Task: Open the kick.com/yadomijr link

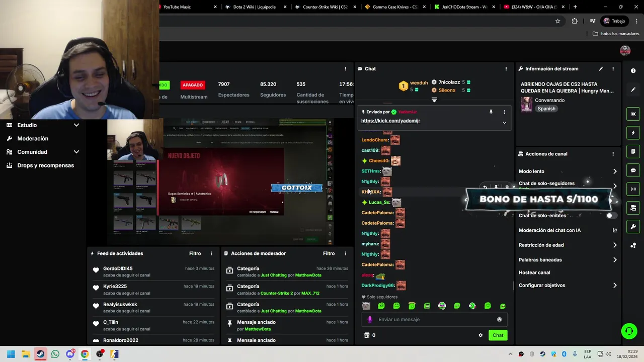Action: click(x=390, y=121)
